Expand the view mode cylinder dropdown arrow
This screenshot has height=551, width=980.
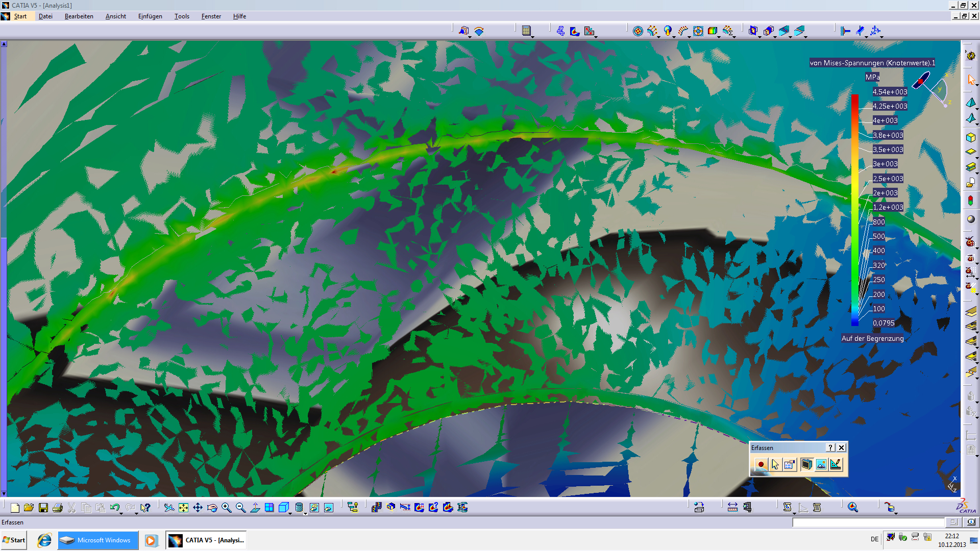pyautogui.click(x=306, y=513)
